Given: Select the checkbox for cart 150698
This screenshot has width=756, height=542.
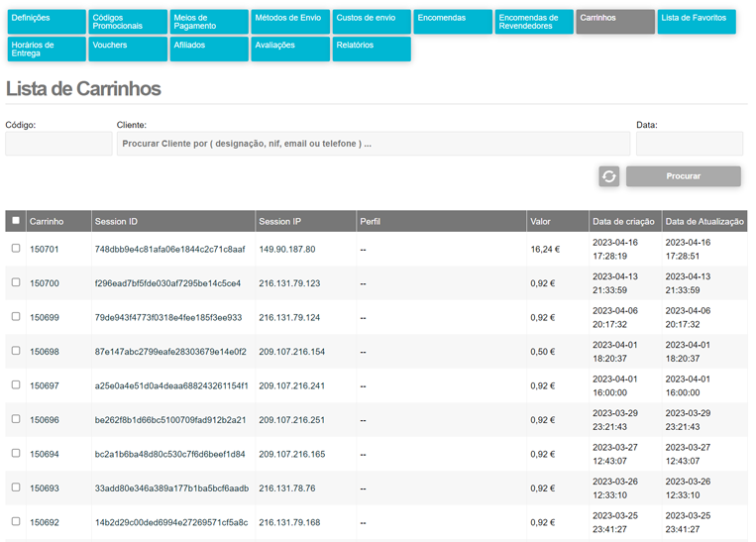Looking at the screenshot, I should 16,351.
